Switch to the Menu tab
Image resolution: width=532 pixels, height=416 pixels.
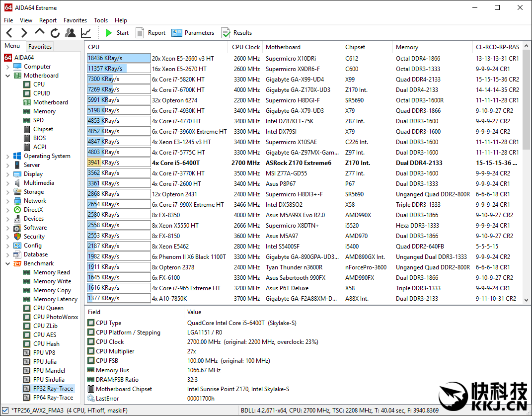[x=12, y=46]
